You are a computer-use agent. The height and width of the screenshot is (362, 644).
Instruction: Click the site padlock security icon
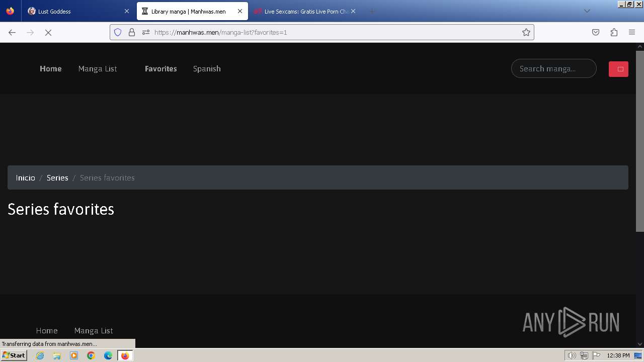click(x=132, y=32)
